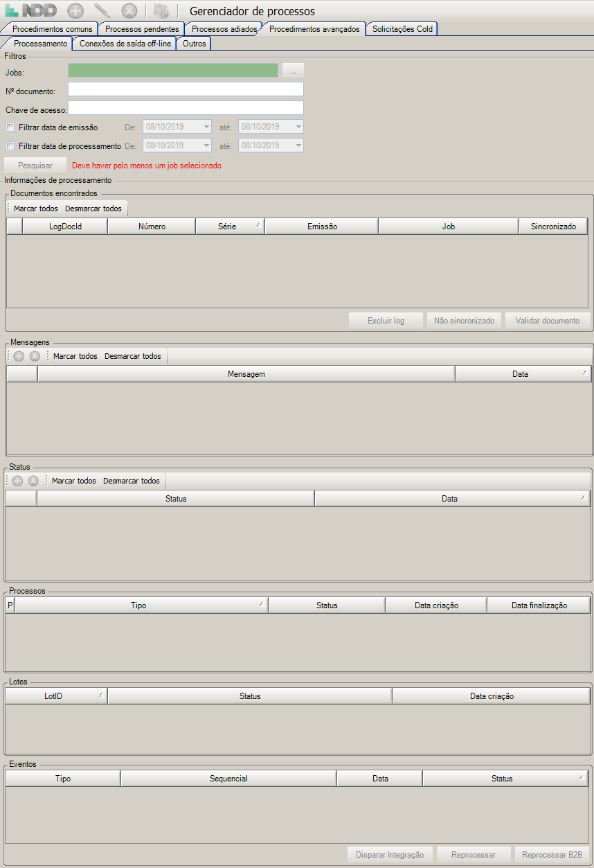
Task: Click Sequencial column header in Eventos
Action: tap(228, 779)
